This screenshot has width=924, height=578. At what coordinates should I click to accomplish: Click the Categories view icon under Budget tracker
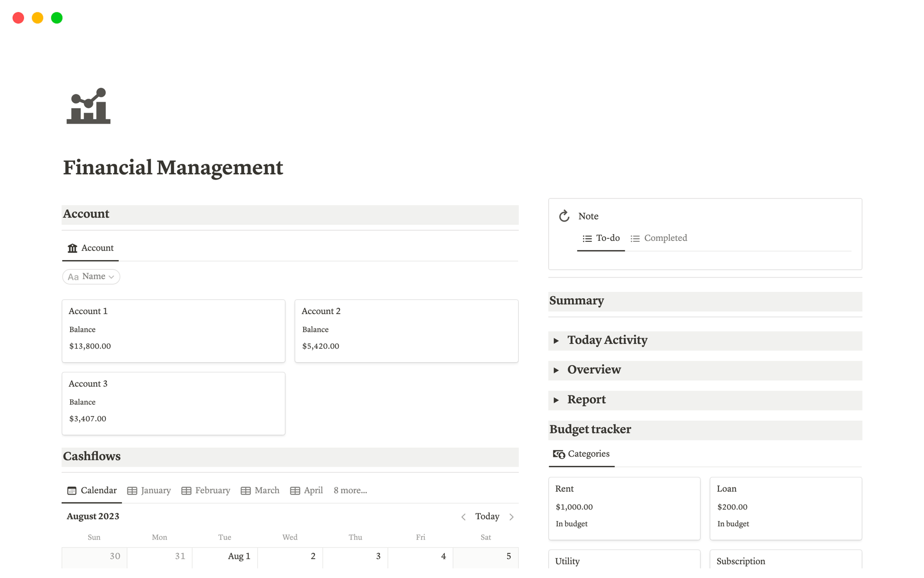pyautogui.click(x=559, y=454)
